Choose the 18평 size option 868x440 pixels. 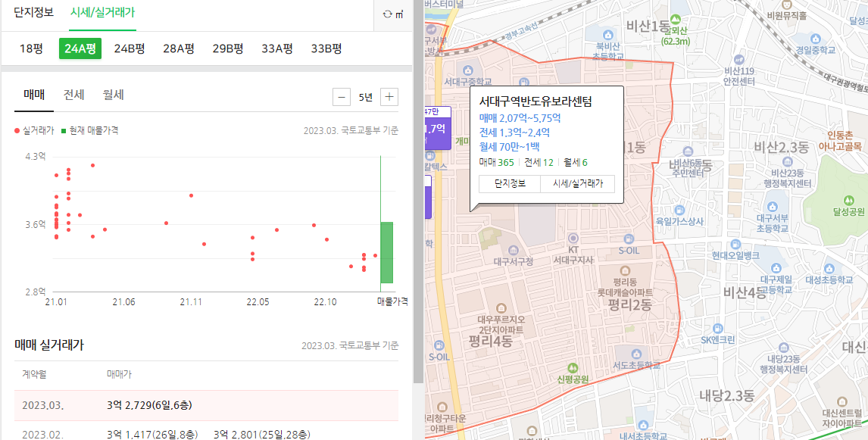point(31,48)
